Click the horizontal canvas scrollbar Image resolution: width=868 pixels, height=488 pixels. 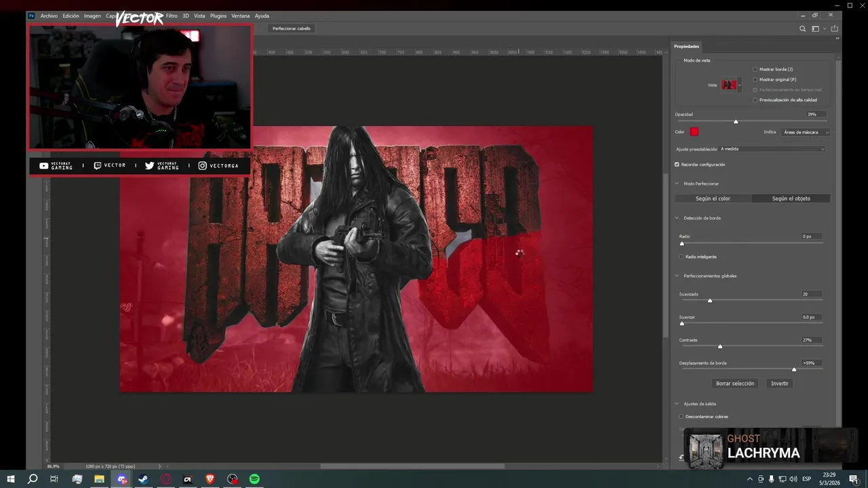412,466
